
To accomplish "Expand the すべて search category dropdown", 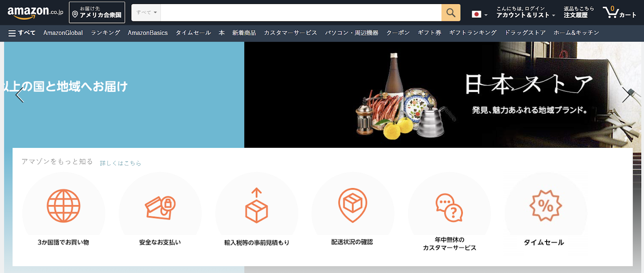I will tap(146, 12).
